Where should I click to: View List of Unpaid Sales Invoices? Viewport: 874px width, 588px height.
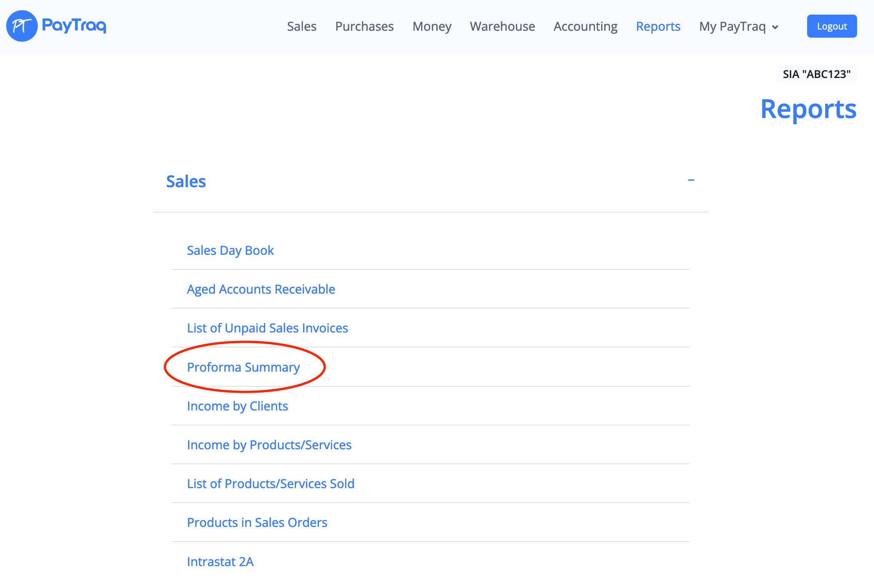(267, 328)
